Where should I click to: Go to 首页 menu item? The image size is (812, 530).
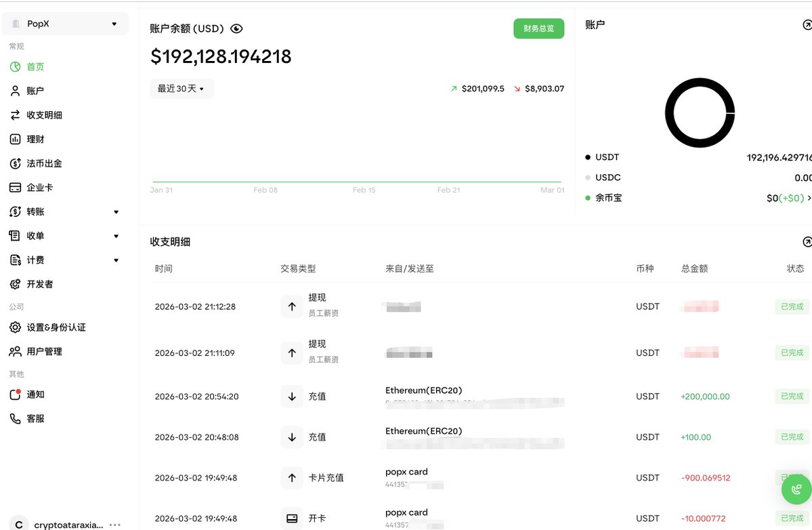35,67
